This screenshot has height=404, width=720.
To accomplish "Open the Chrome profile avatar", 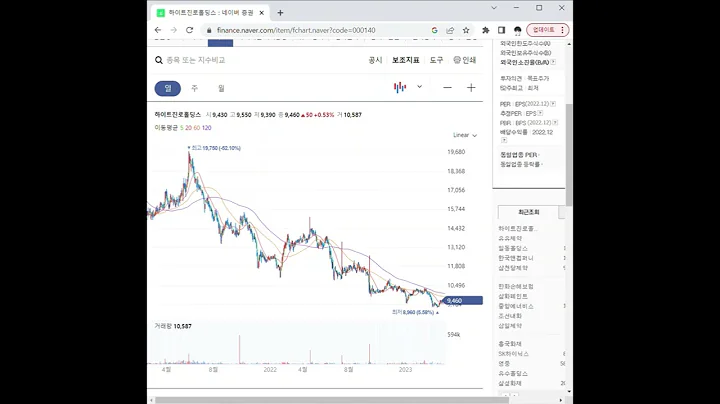I will pos(518,30).
